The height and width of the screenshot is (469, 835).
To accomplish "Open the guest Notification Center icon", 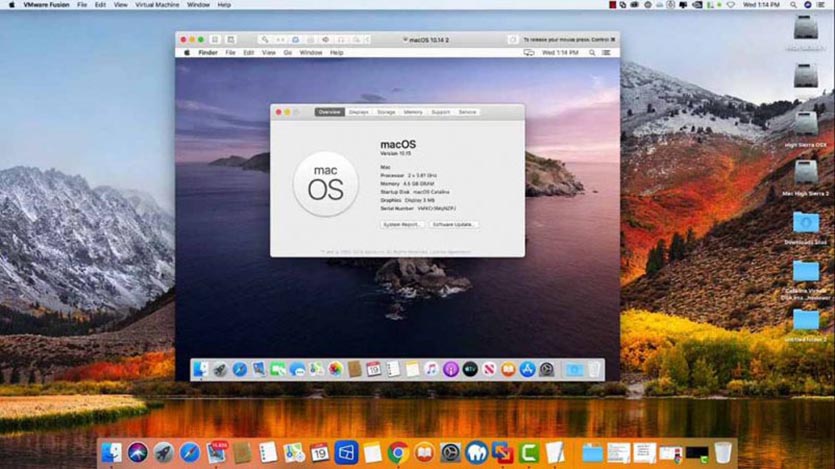I will tap(606, 53).
